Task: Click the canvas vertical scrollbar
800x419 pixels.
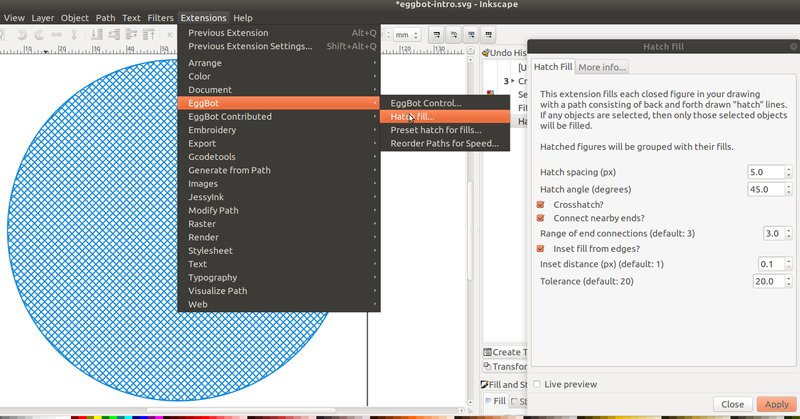Action: pyautogui.click(x=471, y=231)
